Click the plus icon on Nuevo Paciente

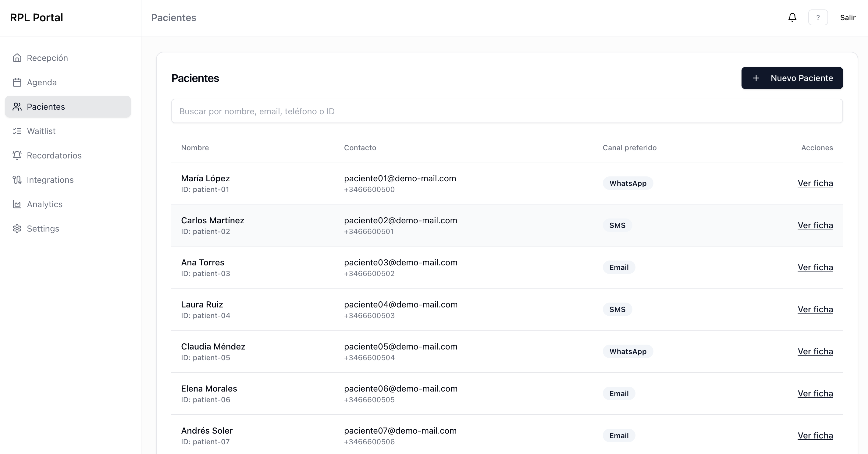tap(756, 78)
